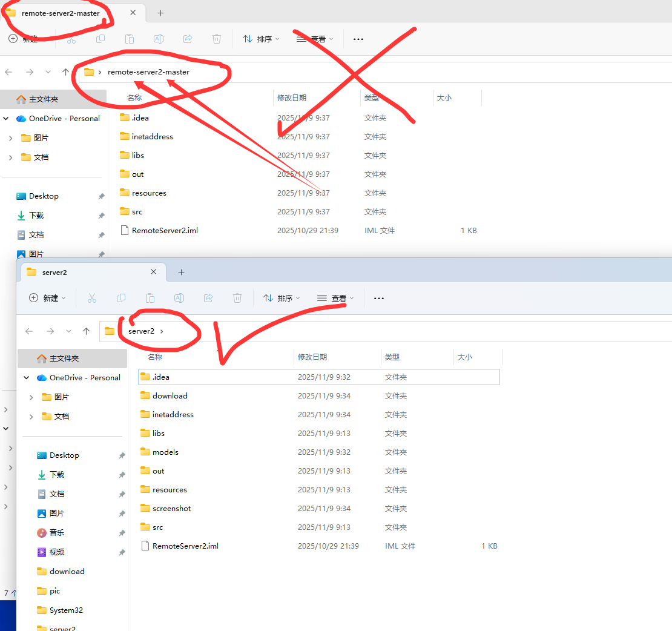Close the remote-server2-master tab
The image size is (672, 631).
click(x=133, y=13)
